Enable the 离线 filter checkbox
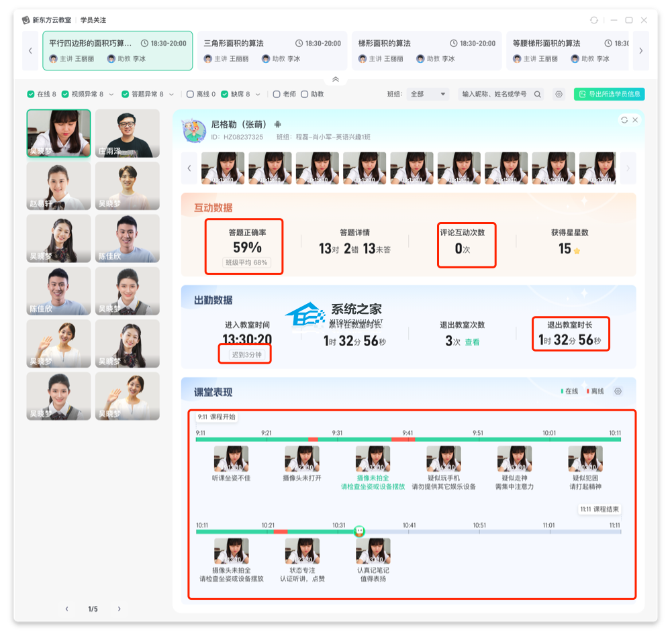This screenshot has width=672, height=634. pyautogui.click(x=190, y=95)
